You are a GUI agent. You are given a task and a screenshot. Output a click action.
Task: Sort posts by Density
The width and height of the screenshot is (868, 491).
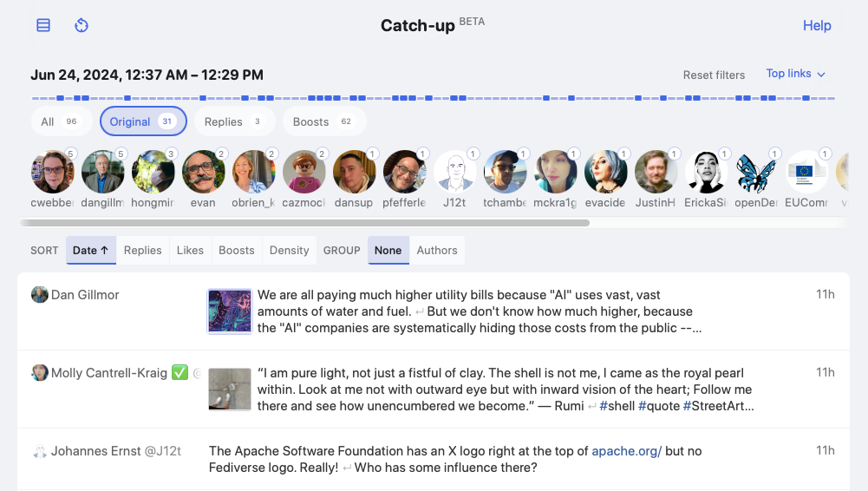(x=289, y=250)
